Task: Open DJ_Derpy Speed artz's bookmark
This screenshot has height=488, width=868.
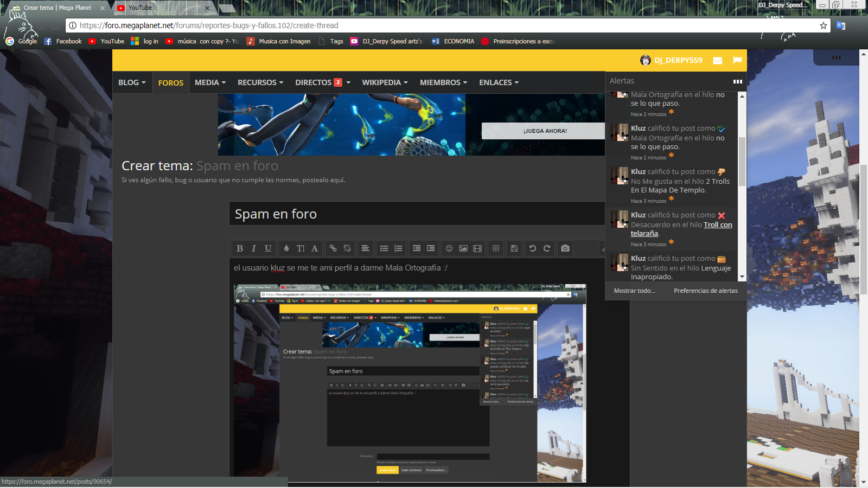Action: (386, 41)
